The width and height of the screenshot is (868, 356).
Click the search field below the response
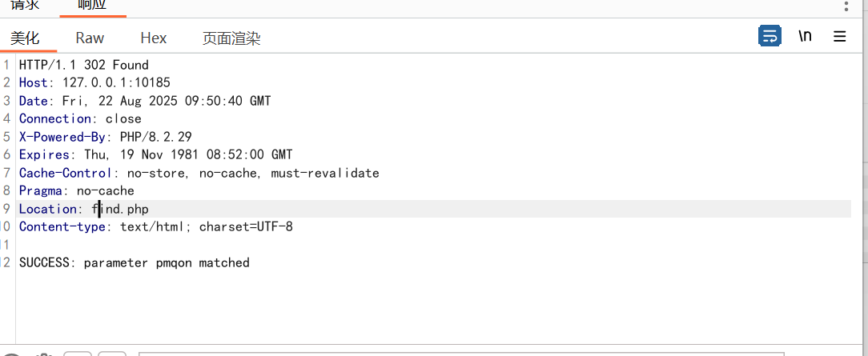(x=460, y=353)
